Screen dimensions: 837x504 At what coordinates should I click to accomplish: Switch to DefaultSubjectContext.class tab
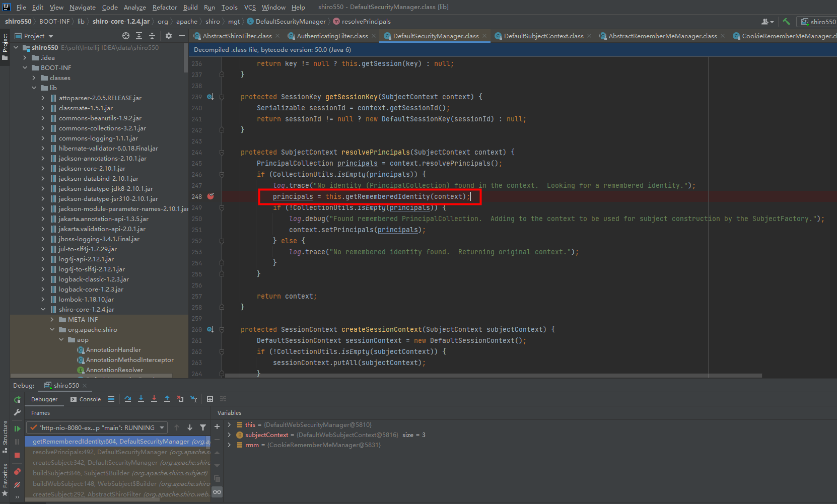pyautogui.click(x=543, y=36)
